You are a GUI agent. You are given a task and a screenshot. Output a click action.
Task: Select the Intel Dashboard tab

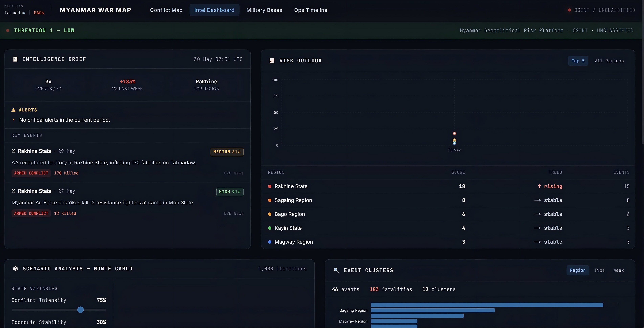(214, 10)
